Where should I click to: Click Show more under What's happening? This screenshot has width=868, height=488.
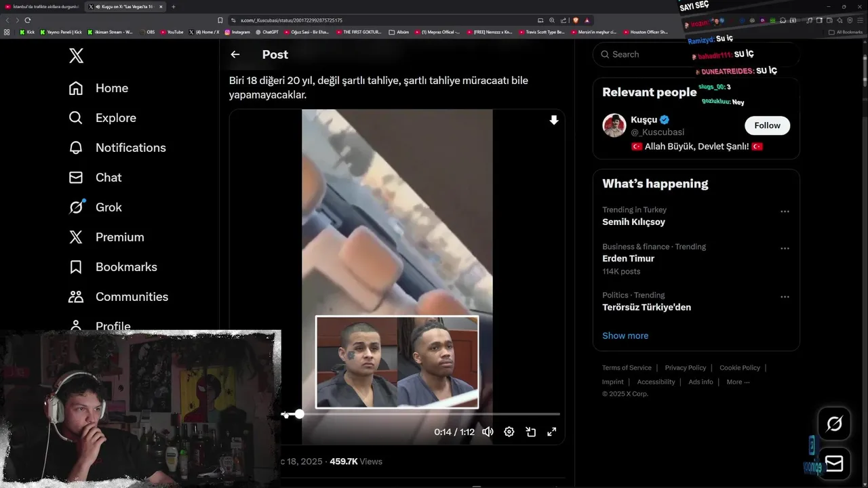click(625, 335)
